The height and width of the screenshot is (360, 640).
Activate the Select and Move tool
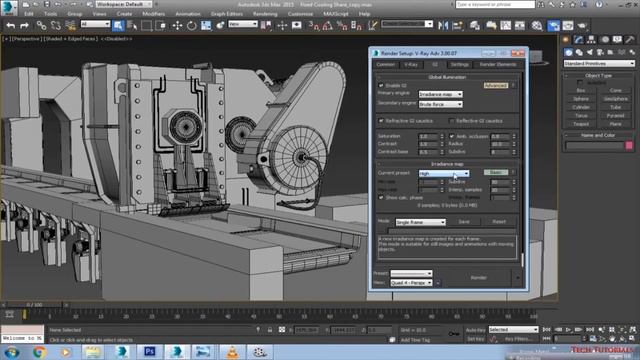(x=177, y=25)
